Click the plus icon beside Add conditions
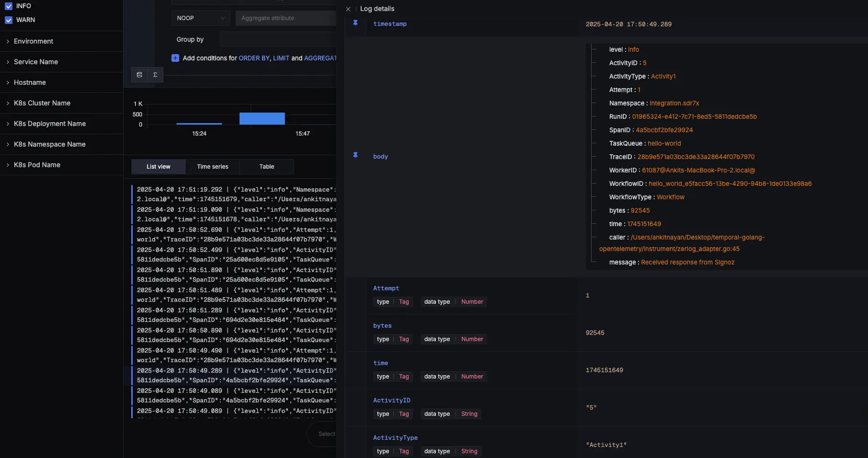868x458 pixels. point(175,58)
